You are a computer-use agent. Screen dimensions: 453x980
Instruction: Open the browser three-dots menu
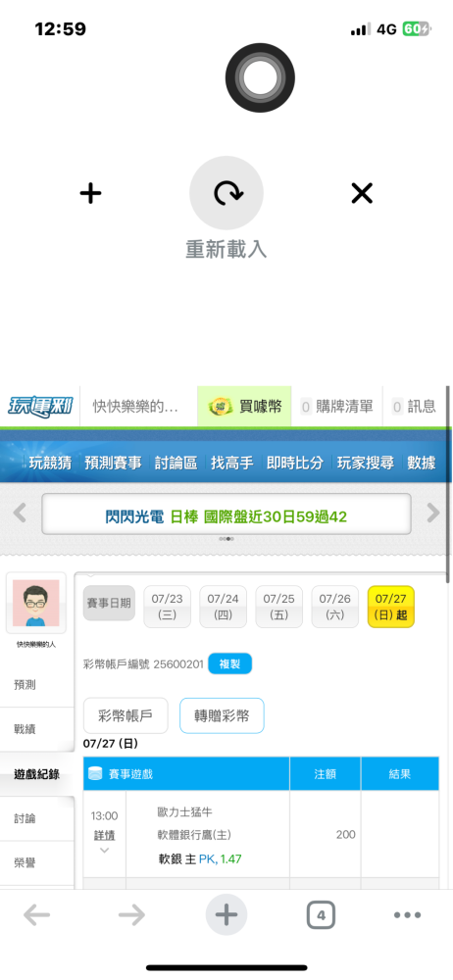(407, 915)
